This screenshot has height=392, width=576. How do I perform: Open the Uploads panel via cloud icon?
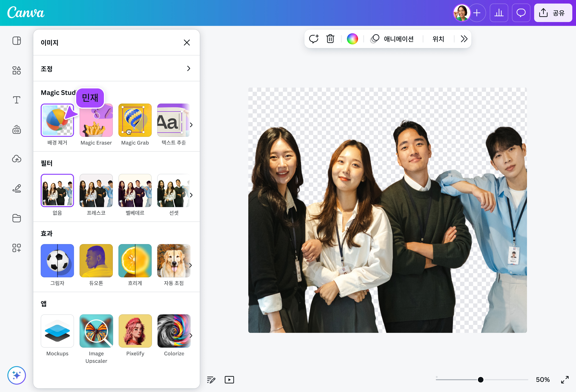tap(16, 159)
